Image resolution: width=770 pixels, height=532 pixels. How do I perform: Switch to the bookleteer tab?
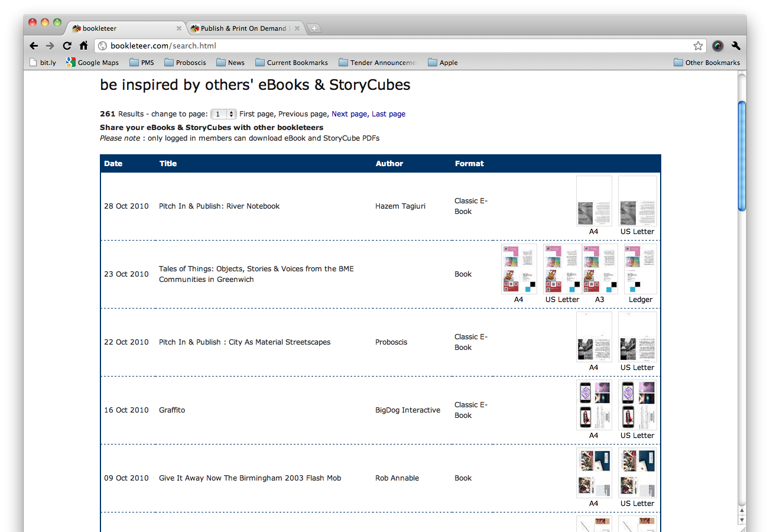coord(126,28)
